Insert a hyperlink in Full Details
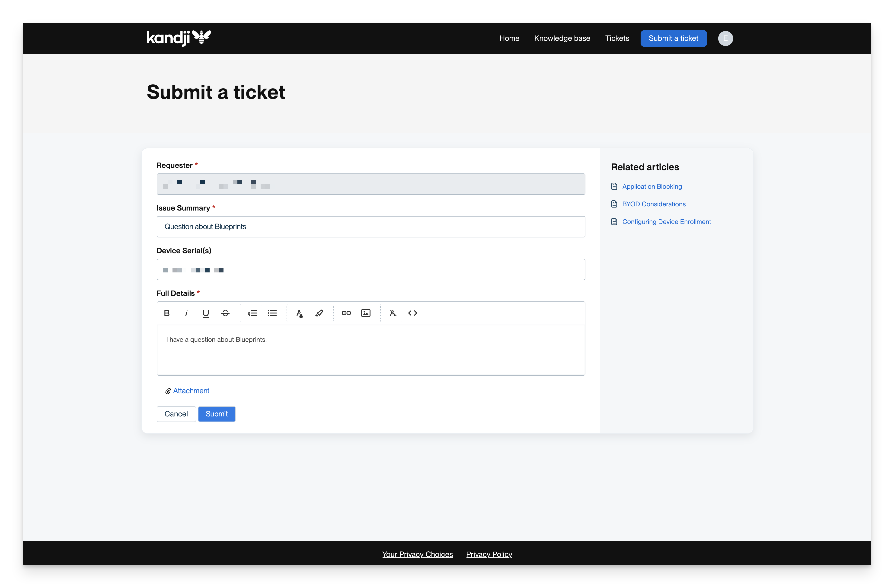This screenshot has height=588, width=894. pos(346,313)
